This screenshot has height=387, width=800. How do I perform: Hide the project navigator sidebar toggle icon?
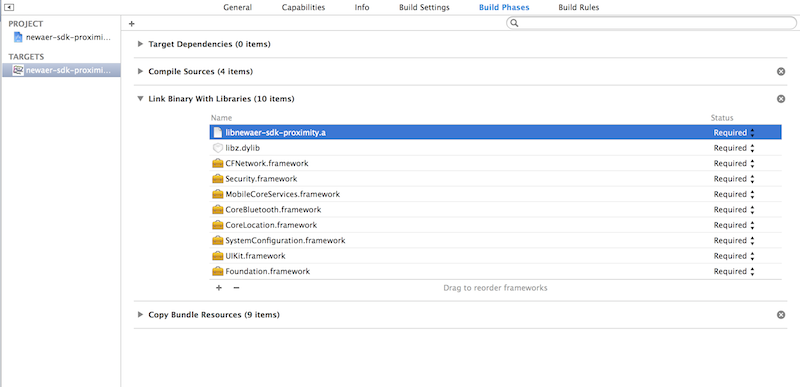click(x=9, y=7)
